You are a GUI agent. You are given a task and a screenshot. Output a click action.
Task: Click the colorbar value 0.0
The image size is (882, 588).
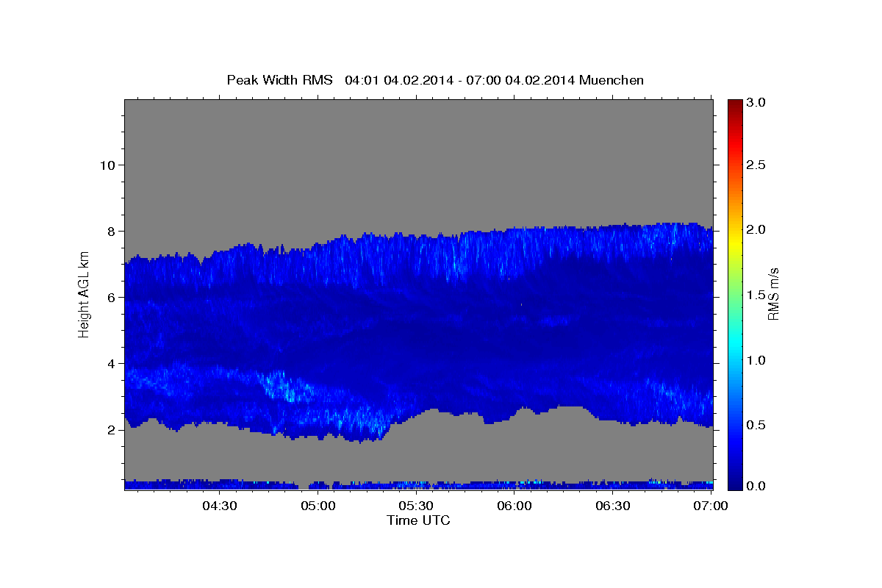point(757,486)
